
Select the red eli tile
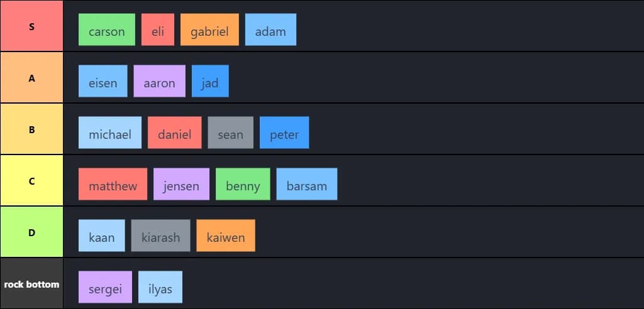pos(158,30)
